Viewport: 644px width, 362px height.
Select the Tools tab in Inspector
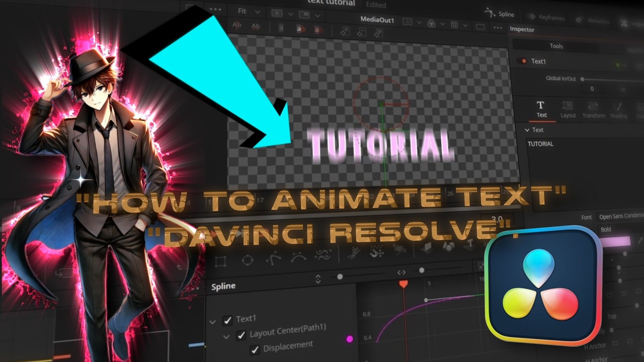pos(556,46)
